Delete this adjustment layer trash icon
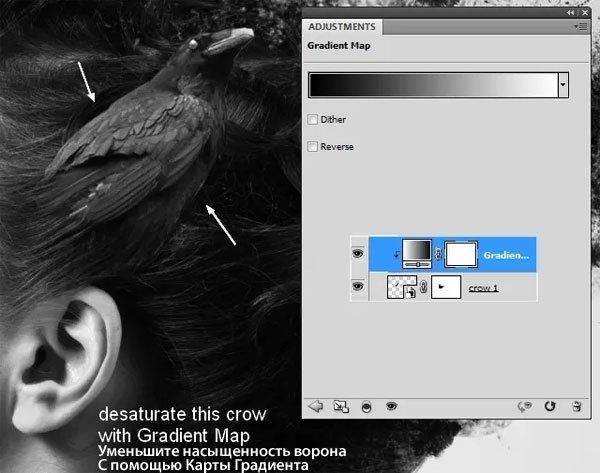This screenshot has height=473, width=600. [x=577, y=406]
